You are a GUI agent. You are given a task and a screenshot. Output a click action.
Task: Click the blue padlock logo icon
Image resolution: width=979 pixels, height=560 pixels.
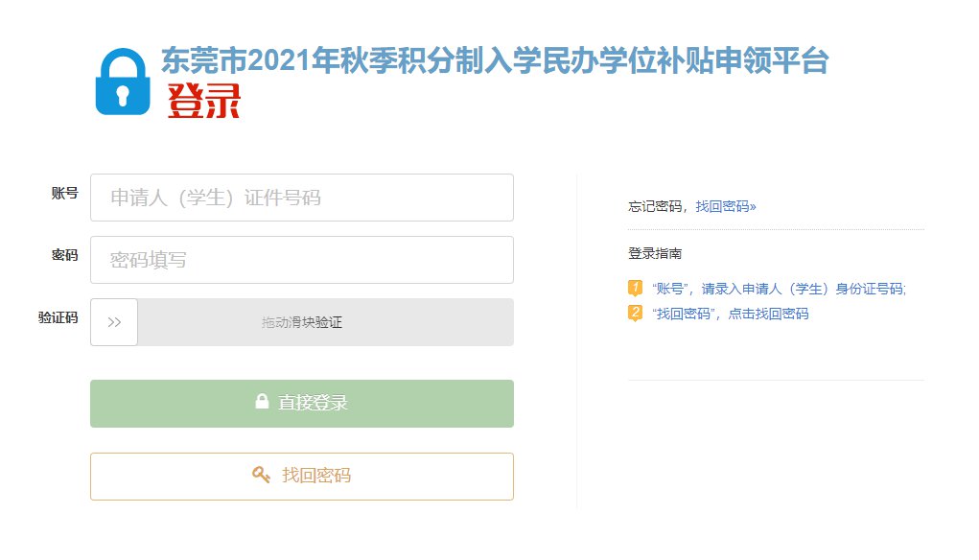point(122,82)
